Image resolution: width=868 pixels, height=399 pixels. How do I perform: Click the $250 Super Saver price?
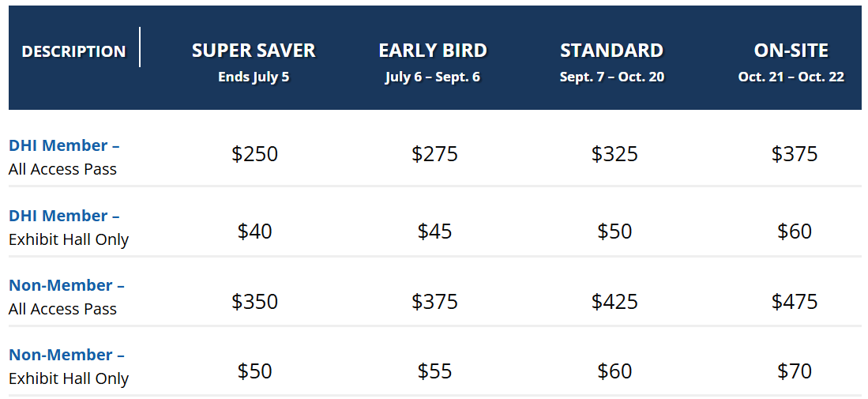click(x=254, y=154)
